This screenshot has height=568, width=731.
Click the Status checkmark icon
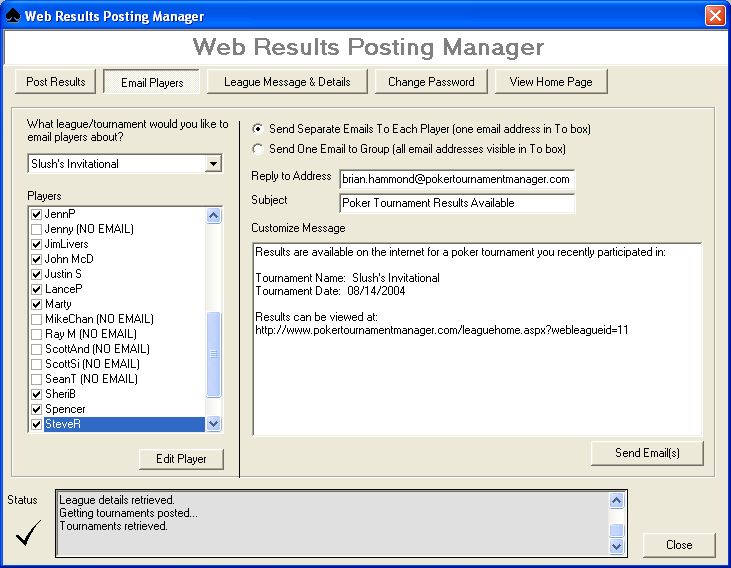pyautogui.click(x=28, y=533)
